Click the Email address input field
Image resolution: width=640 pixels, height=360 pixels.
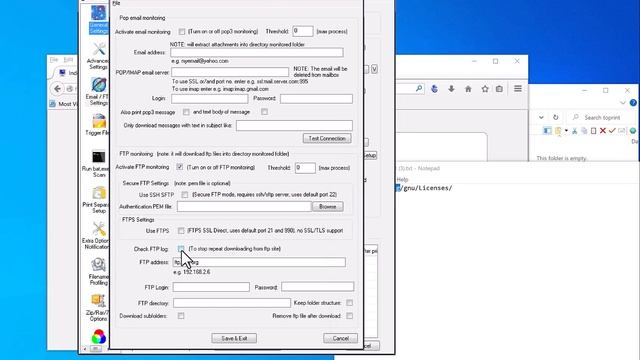click(257, 53)
